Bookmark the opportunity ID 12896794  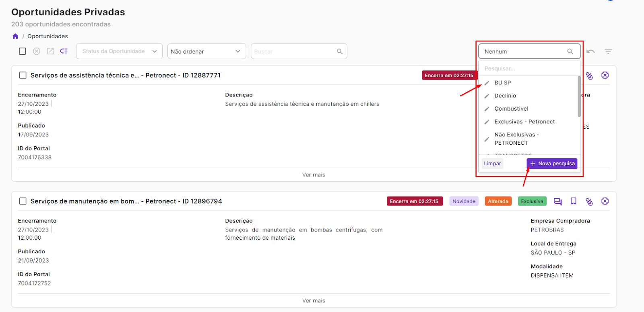[x=574, y=201]
